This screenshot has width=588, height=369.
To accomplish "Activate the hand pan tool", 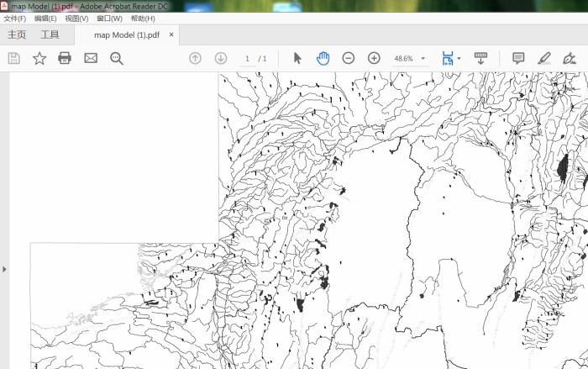I will [x=323, y=58].
